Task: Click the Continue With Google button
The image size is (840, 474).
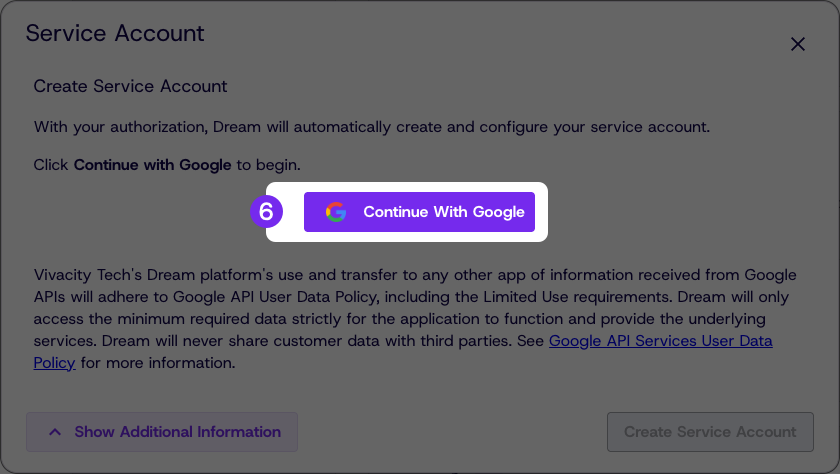Action: point(419,212)
